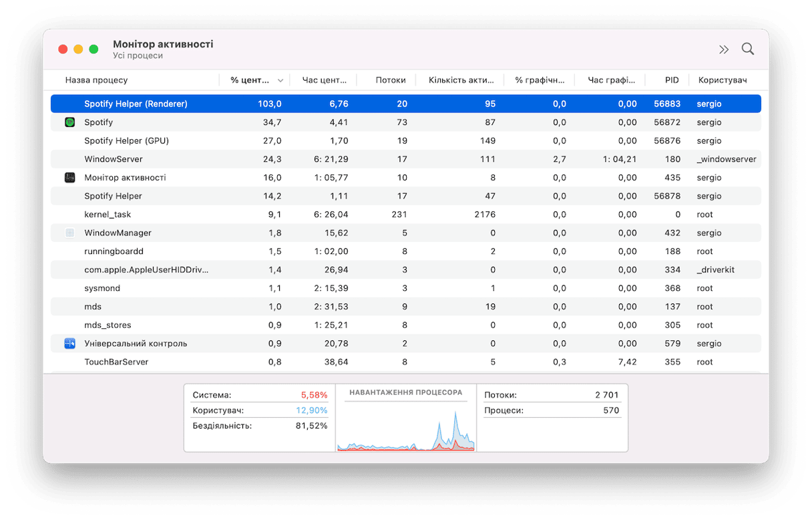812x520 pixels.
Task: Sort by PID column header
Action: pyautogui.click(x=671, y=80)
